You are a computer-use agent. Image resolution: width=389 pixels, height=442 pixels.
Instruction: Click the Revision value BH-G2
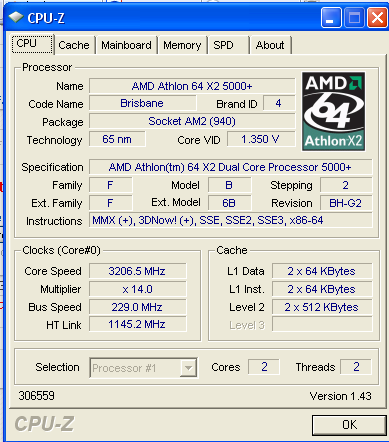(x=346, y=203)
